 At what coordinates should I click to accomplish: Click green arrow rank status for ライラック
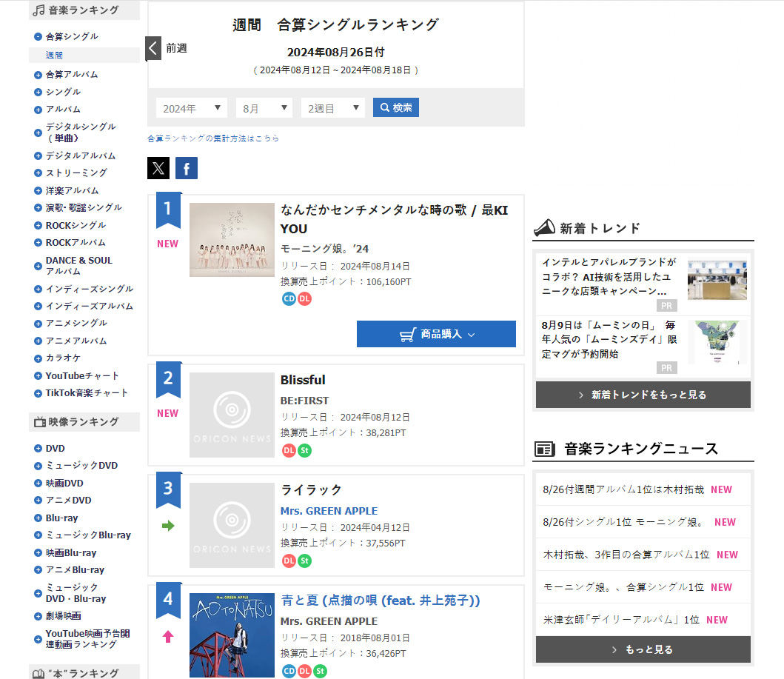pos(168,526)
